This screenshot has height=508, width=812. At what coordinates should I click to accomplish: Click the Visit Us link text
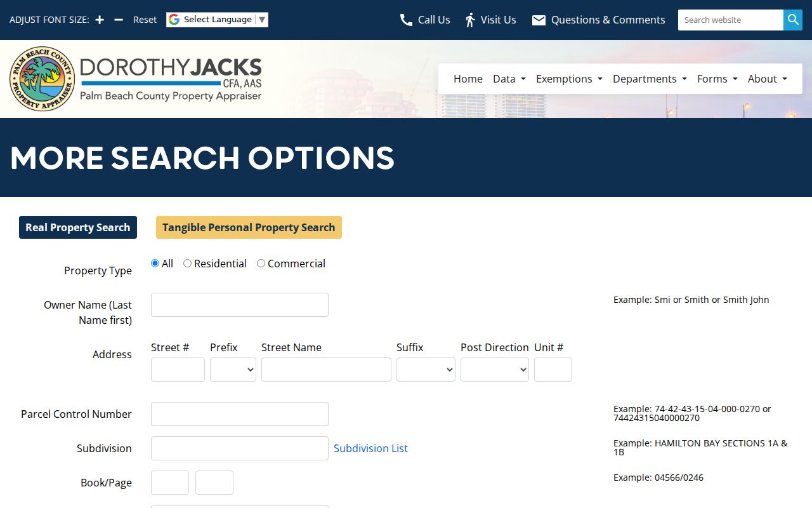[x=499, y=20]
